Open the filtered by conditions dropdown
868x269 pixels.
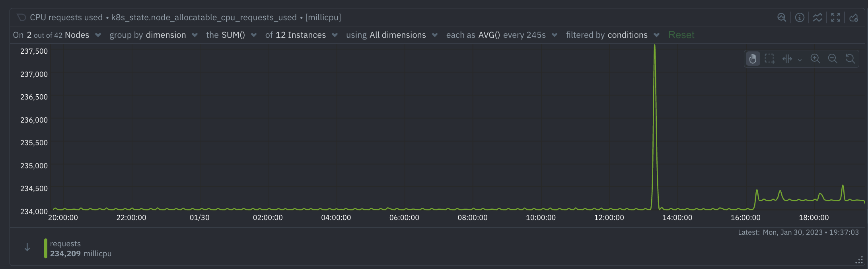pyautogui.click(x=613, y=35)
